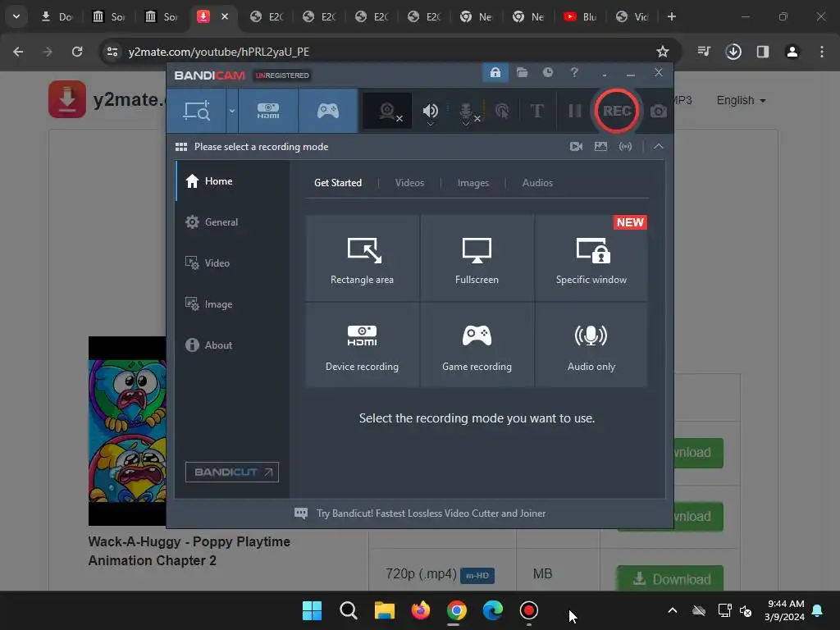Click the broadcast signal icon on the status bar
This screenshot has width=840, height=630.
625,146
